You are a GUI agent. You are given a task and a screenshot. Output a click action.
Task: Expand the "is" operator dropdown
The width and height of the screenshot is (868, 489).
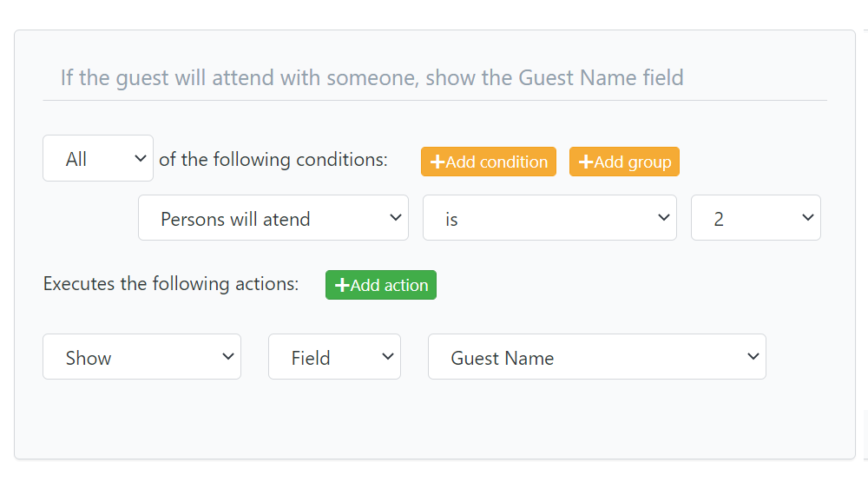coord(549,219)
